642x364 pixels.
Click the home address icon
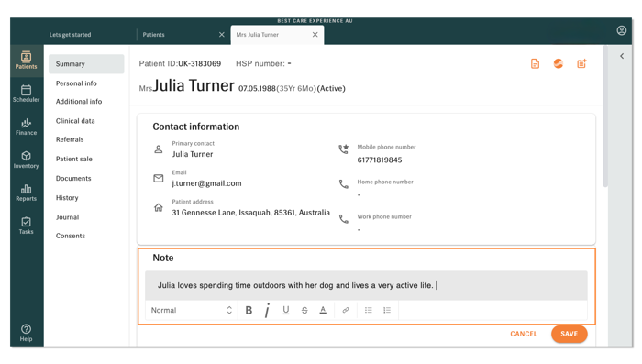[x=159, y=207]
